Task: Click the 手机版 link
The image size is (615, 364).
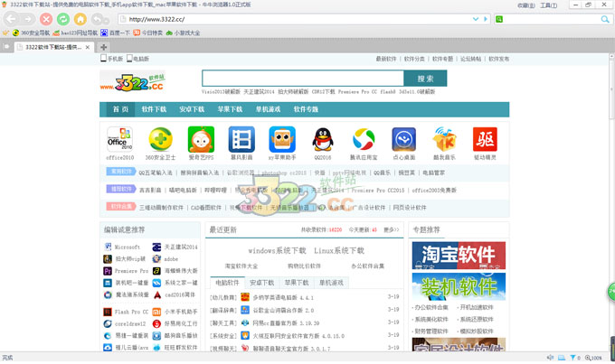Action: pyautogui.click(x=112, y=59)
